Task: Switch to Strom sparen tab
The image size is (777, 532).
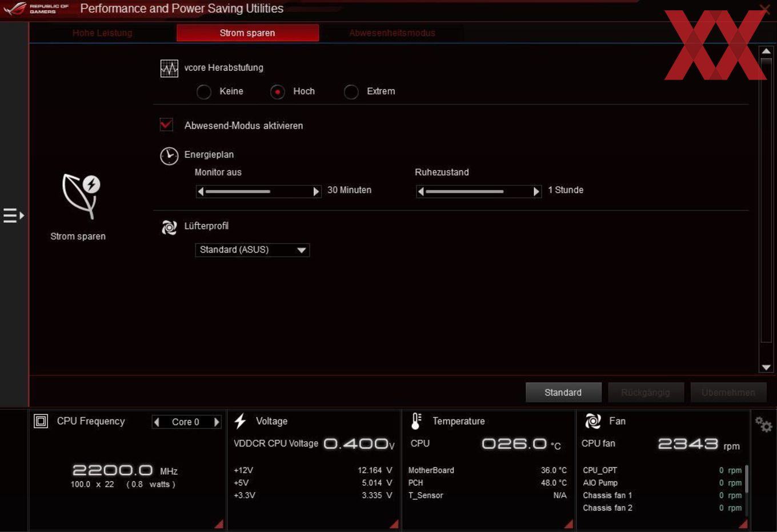Action: click(247, 33)
